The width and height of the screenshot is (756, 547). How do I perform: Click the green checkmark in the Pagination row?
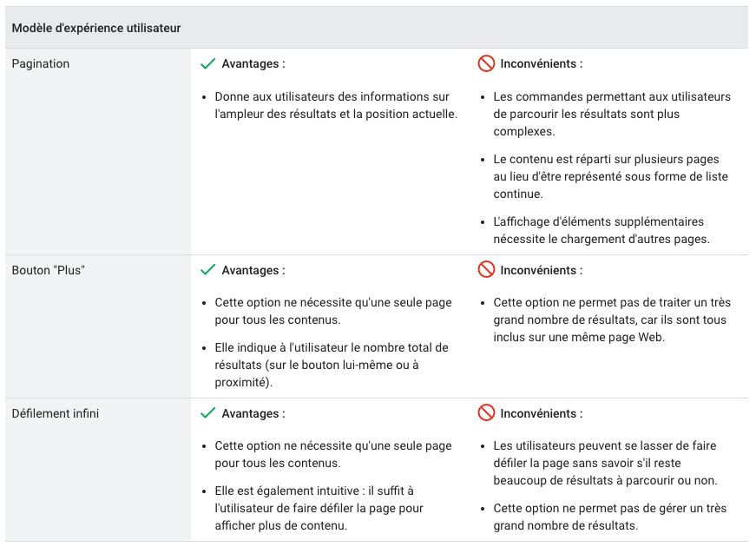[207, 63]
